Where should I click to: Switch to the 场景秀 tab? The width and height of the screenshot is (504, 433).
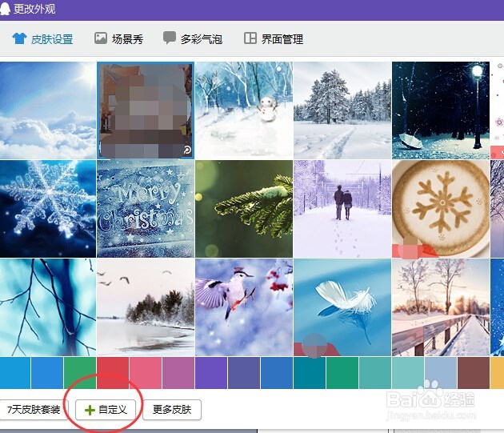(118, 39)
